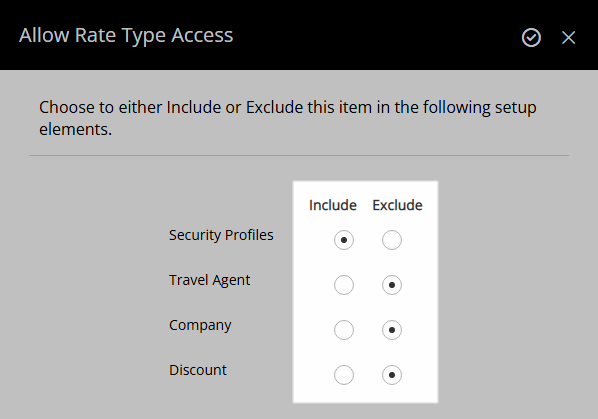Click the Travel Agent label
The height and width of the screenshot is (419, 598).
209,280
